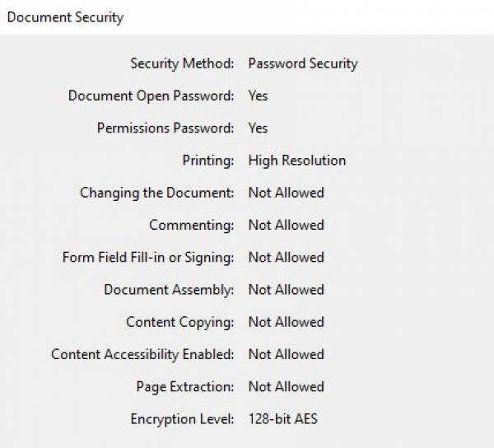This screenshot has height=448, width=494.
Task: Click the Encryption Level label
Action: [182, 419]
